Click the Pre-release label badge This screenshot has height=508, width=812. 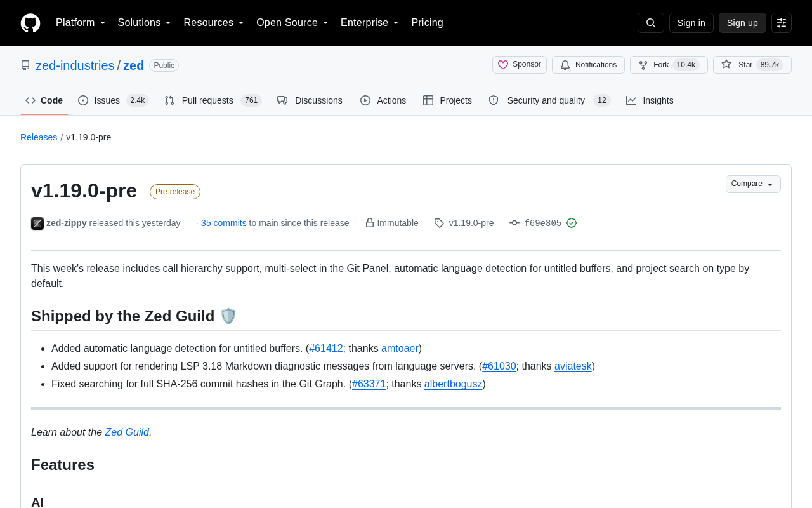(x=175, y=192)
